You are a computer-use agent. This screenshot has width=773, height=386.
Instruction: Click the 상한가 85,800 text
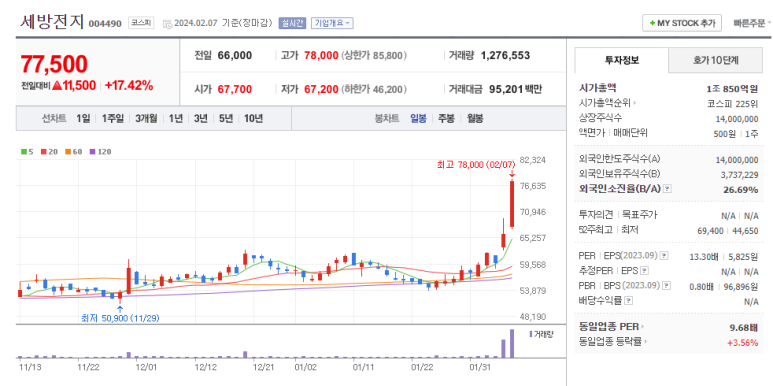[374, 56]
